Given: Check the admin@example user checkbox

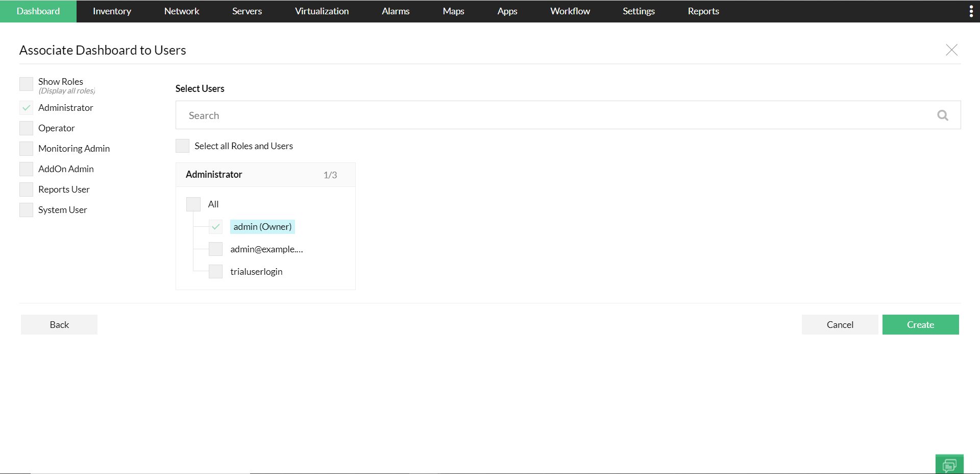Looking at the screenshot, I should pos(216,249).
